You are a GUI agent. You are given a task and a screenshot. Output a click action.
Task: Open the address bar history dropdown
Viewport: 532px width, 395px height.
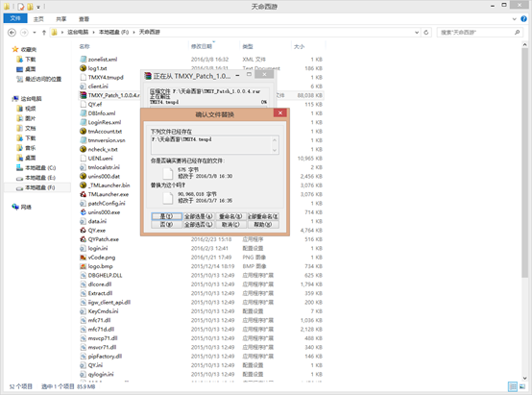pyautogui.click(x=417, y=33)
